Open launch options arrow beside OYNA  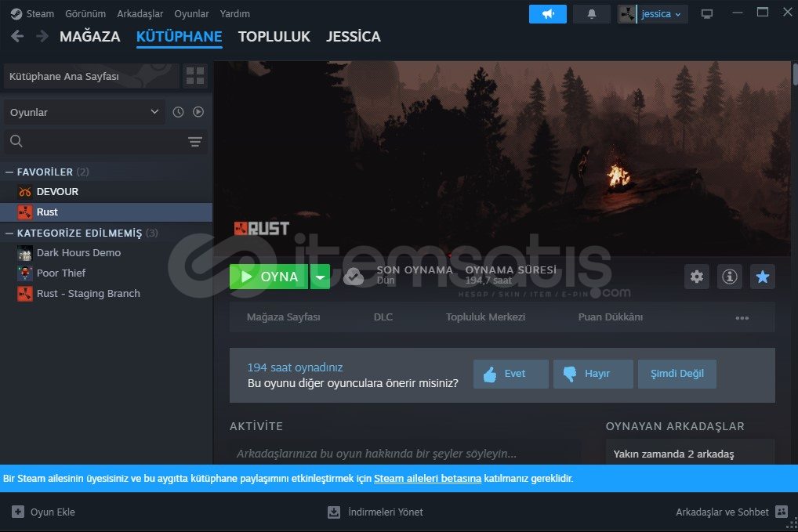(320, 277)
